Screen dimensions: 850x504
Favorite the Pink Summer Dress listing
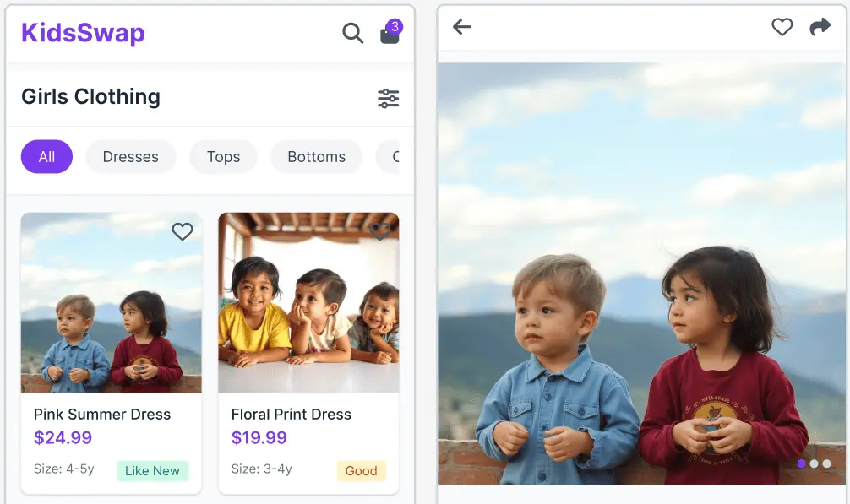click(183, 231)
